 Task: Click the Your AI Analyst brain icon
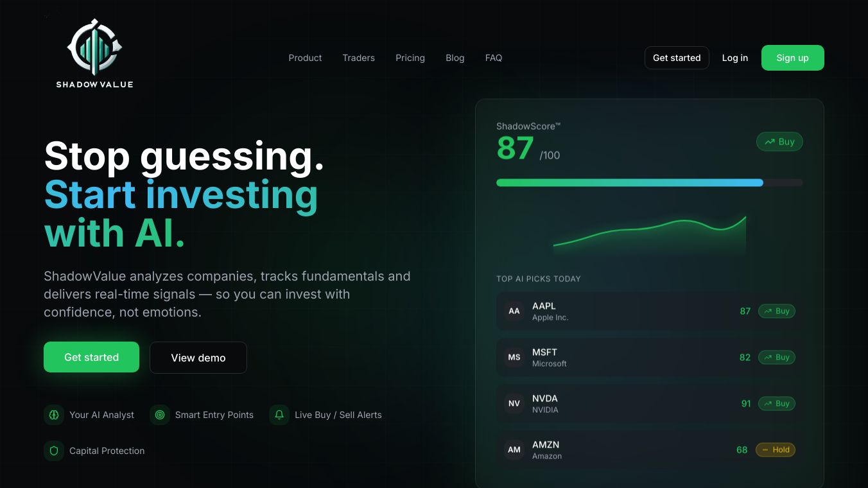54,415
